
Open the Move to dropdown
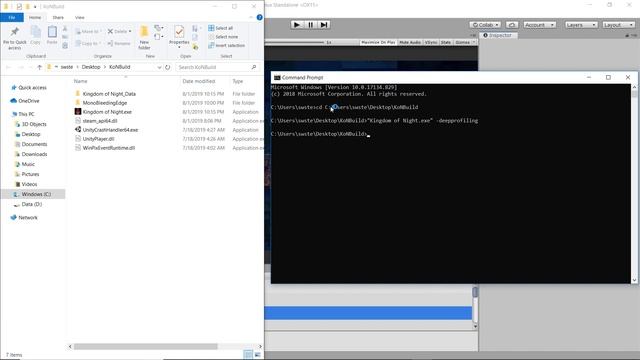(x=87, y=31)
